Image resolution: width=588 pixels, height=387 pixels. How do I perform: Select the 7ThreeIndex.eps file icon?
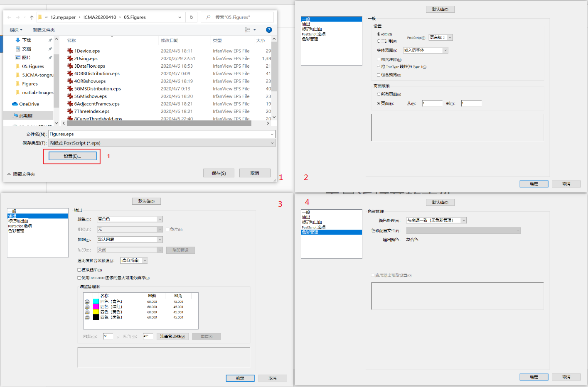point(70,111)
